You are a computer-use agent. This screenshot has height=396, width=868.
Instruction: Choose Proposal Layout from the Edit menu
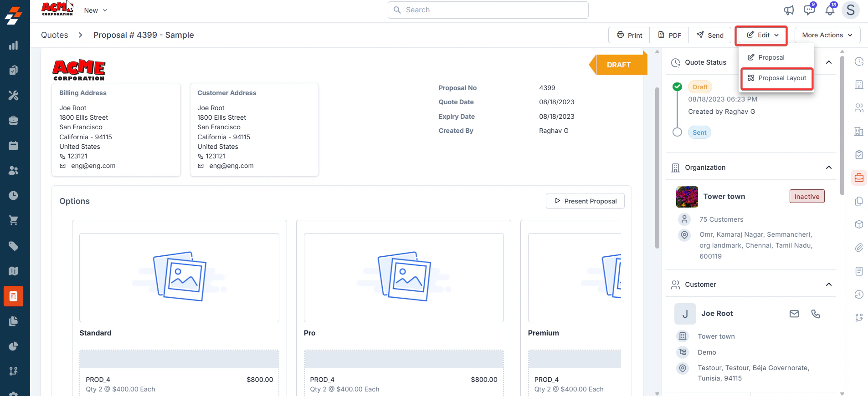(x=777, y=78)
